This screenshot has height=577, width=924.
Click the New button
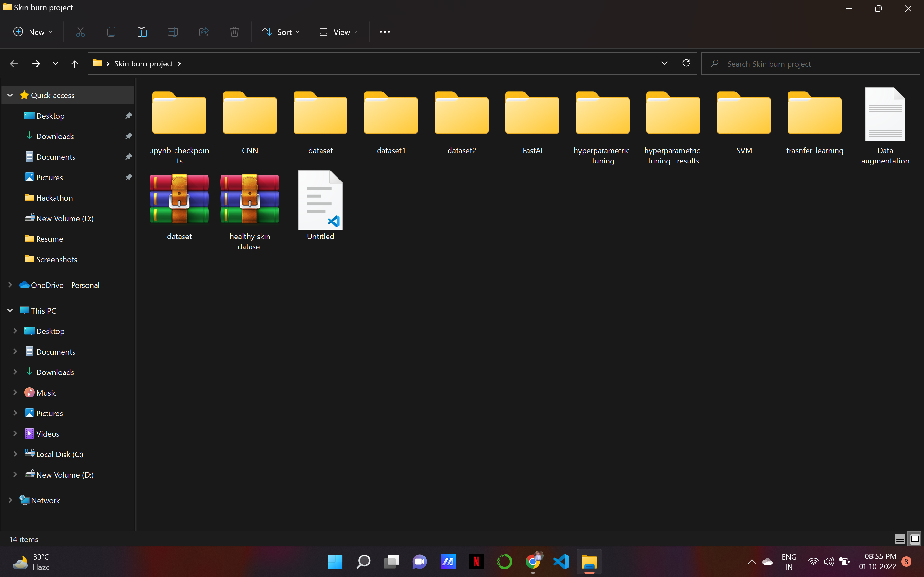pyautogui.click(x=32, y=32)
